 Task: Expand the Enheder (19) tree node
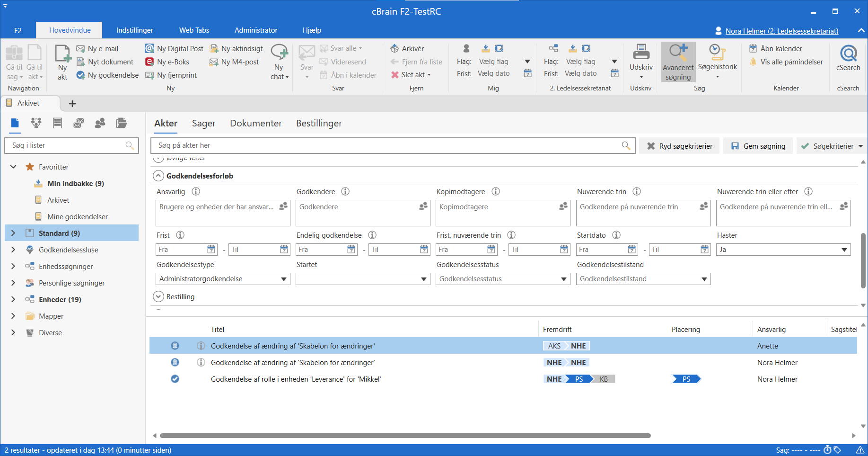[13, 299]
